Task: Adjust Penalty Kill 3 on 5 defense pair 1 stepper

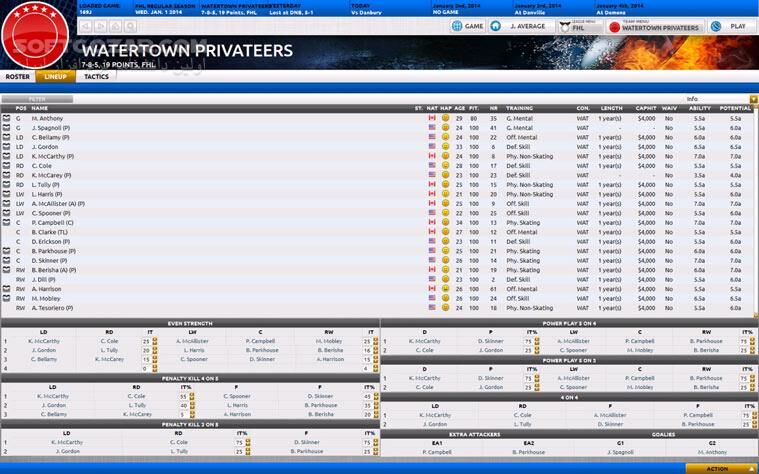Action: pyautogui.click(x=248, y=442)
